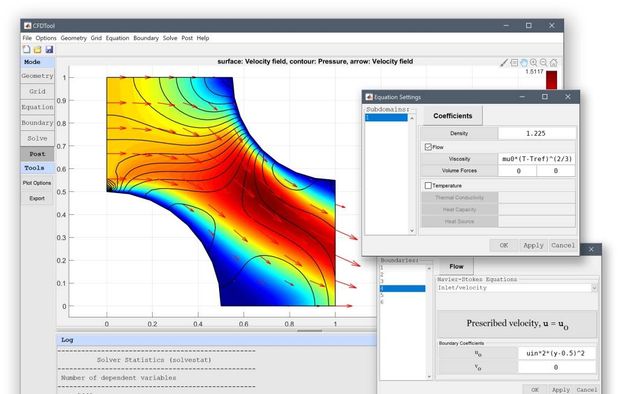Restore view with the home icon
Image resolution: width=618 pixels, height=394 pixels.
(x=553, y=63)
